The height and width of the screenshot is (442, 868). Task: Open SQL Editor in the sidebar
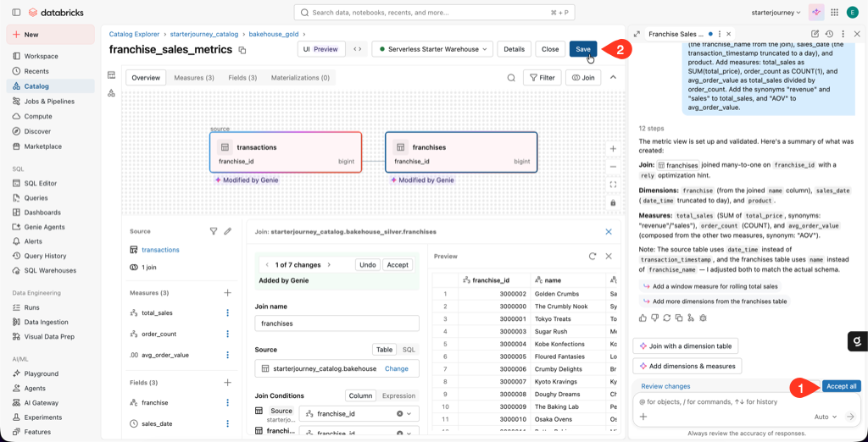(x=50, y=183)
